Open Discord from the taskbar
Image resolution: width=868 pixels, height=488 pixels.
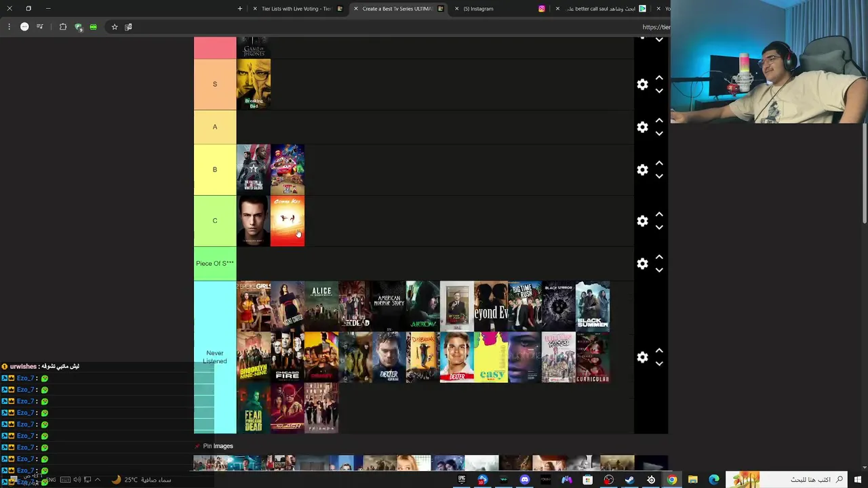click(524, 480)
